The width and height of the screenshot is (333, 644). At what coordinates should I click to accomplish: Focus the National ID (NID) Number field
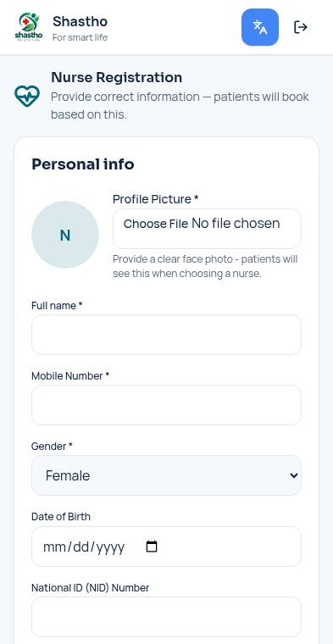coord(166,617)
